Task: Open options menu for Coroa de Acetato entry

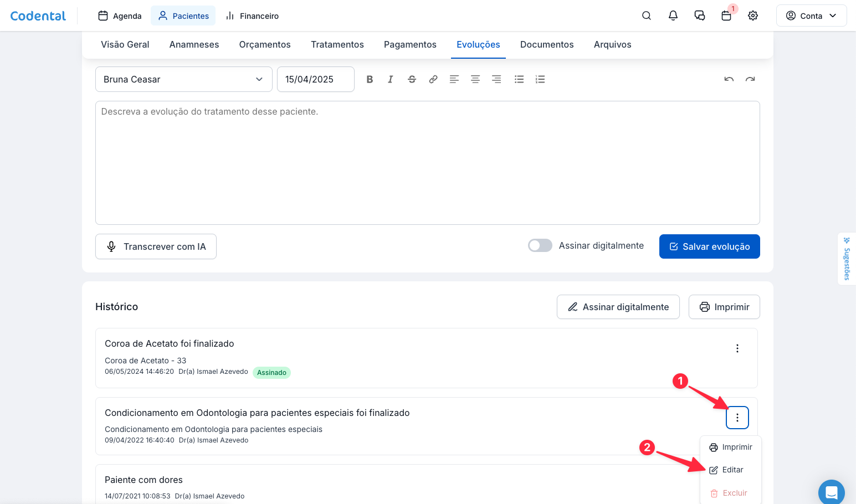Action: tap(737, 348)
